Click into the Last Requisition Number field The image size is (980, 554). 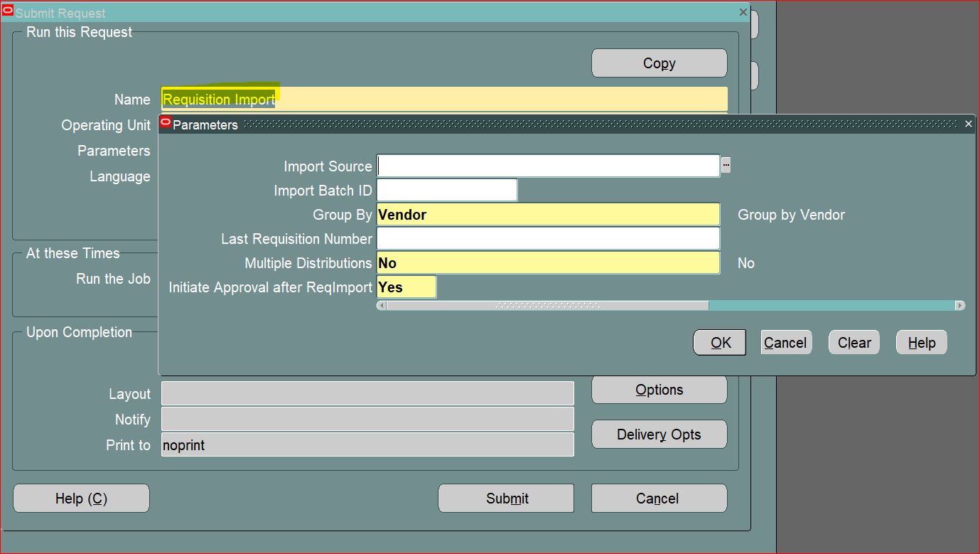tap(547, 238)
